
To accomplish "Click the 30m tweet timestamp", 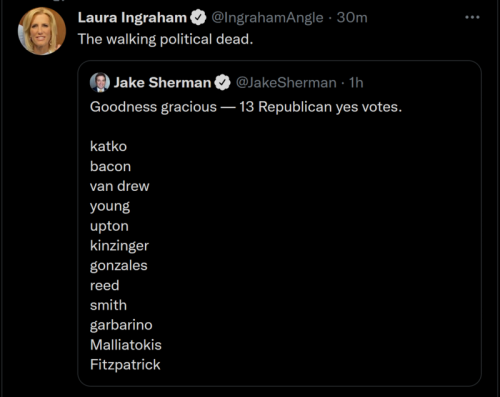I will point(352,18).
